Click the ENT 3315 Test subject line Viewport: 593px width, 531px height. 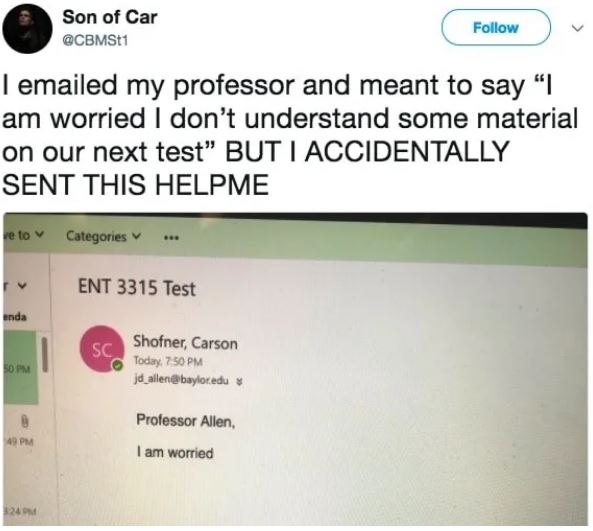(x=137, y=287)
